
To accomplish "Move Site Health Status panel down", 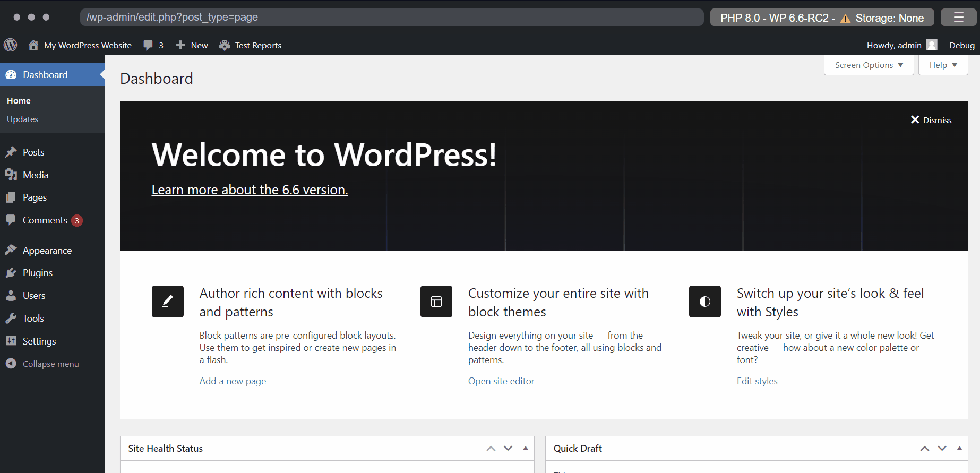I will point(508,448).
